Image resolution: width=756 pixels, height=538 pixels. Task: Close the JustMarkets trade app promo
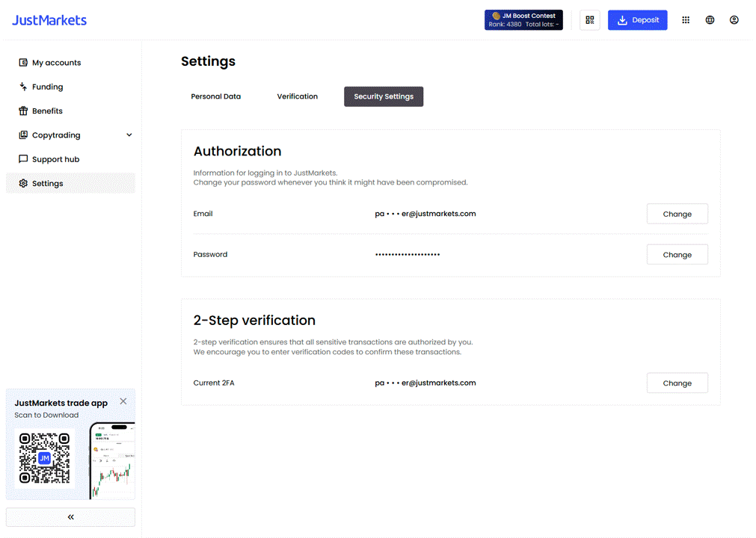pos(123,401)
